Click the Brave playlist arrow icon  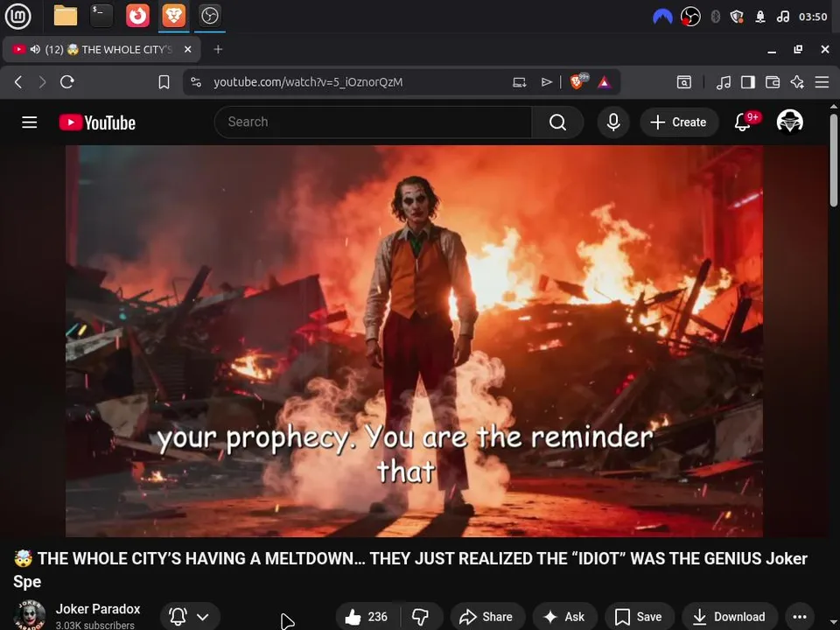pyautogui.click(x=546, y=82)
